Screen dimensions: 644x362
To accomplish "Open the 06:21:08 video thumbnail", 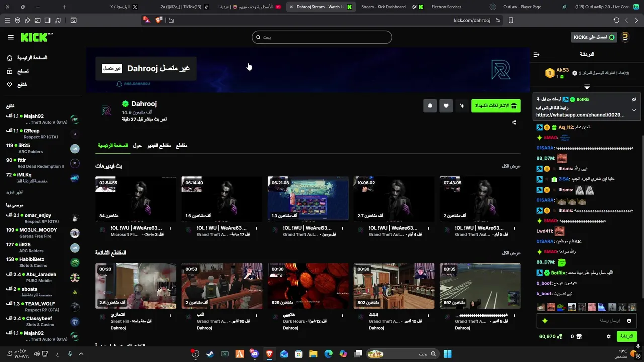I will 308,199.
